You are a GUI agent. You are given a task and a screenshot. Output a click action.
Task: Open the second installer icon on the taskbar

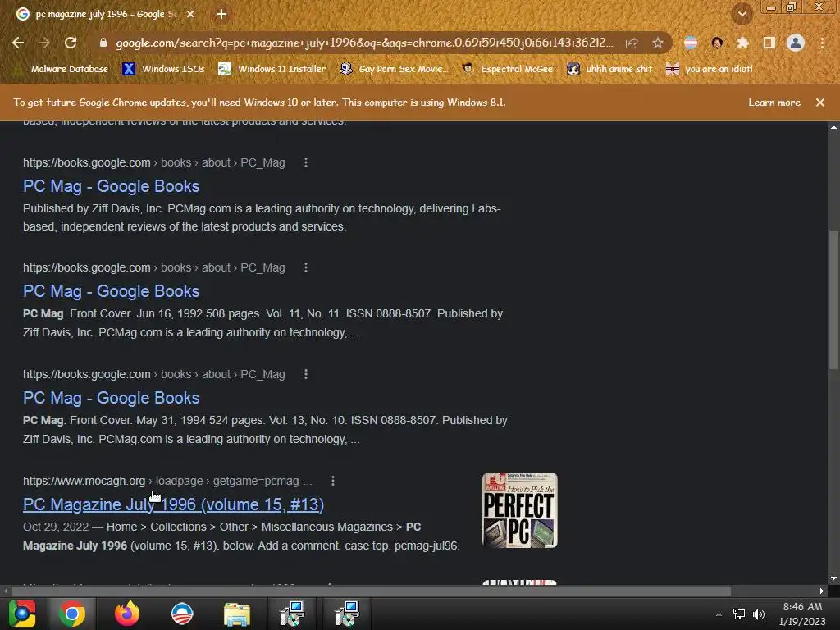347,614
